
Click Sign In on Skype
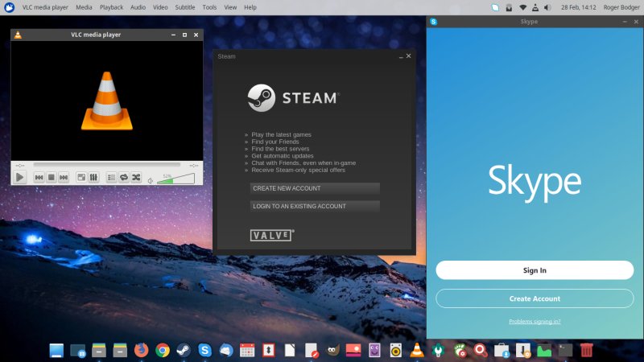(535, 270)
